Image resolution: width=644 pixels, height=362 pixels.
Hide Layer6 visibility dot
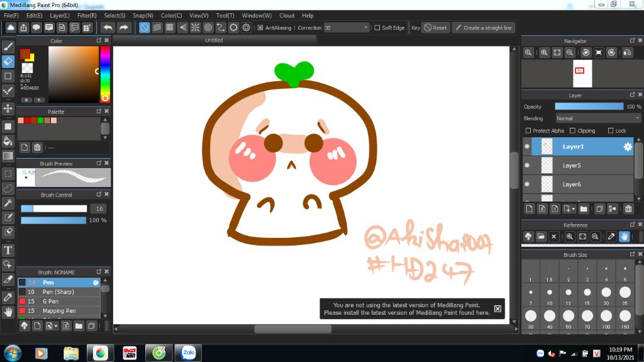point(527,184)
